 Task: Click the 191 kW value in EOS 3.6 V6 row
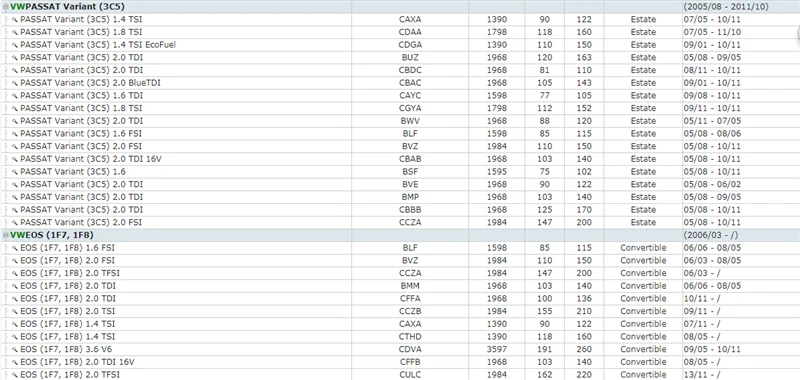[x=545, y=349]
